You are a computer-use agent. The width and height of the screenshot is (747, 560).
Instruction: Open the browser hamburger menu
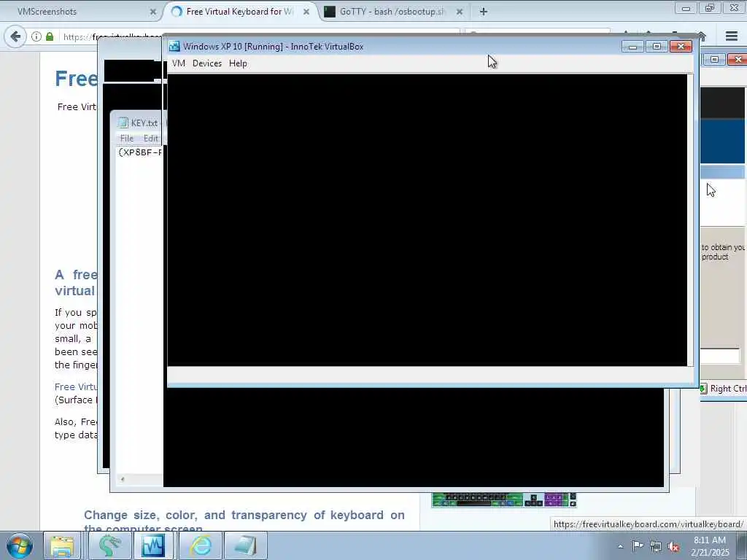(732, 36)
